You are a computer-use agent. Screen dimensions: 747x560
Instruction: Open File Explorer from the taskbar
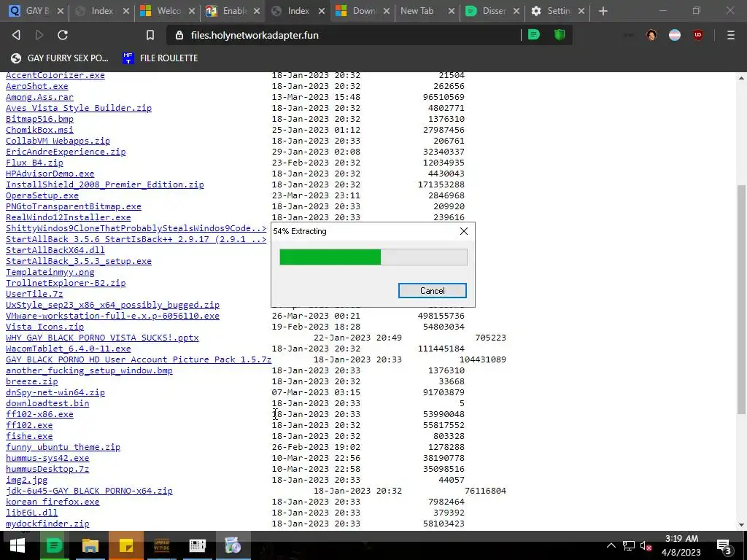point(90,545)
